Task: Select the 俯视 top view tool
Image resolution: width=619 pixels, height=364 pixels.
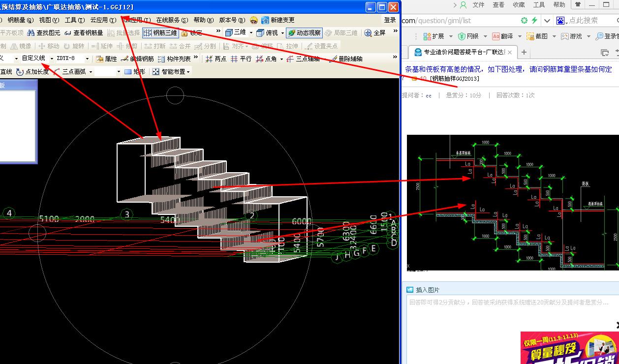Action: [267, 33]
